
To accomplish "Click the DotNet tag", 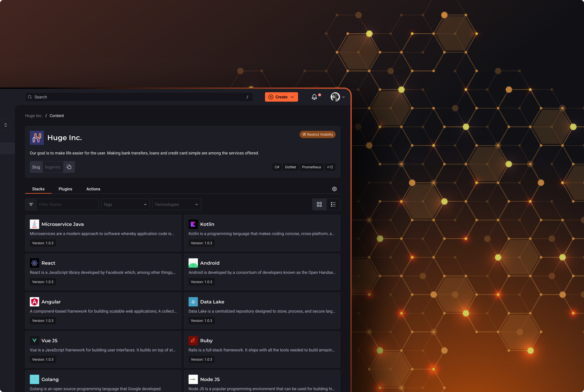I will click(x=290, y=167).
